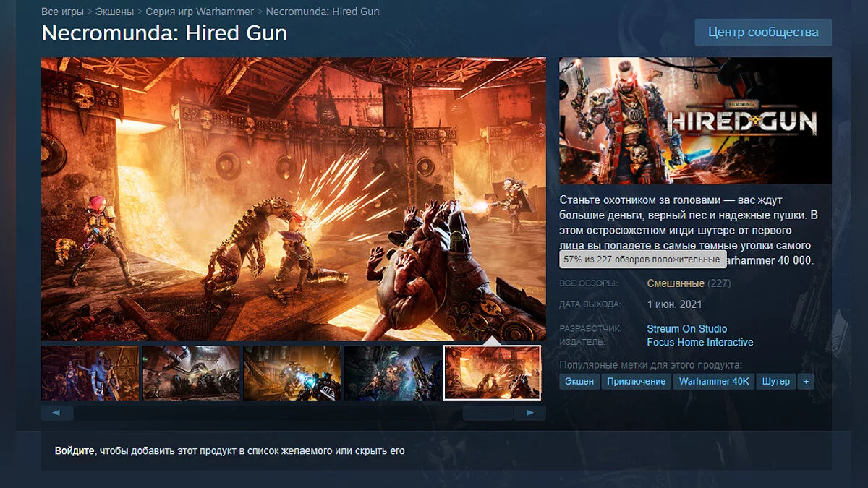Viewport: 868px width, 488px height.
Task: Click the 'Издатель:' label
Action: pos(582,342)
